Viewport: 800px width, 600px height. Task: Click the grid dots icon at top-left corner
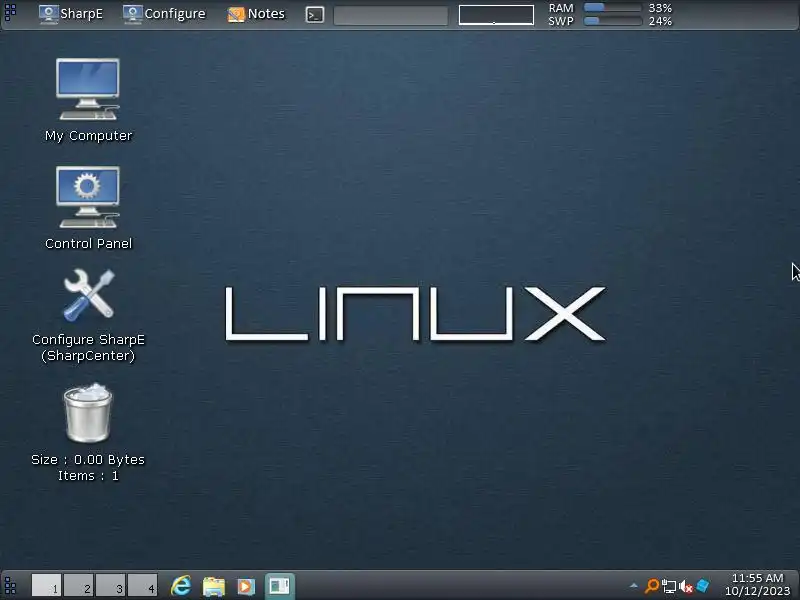pos(10,12)
